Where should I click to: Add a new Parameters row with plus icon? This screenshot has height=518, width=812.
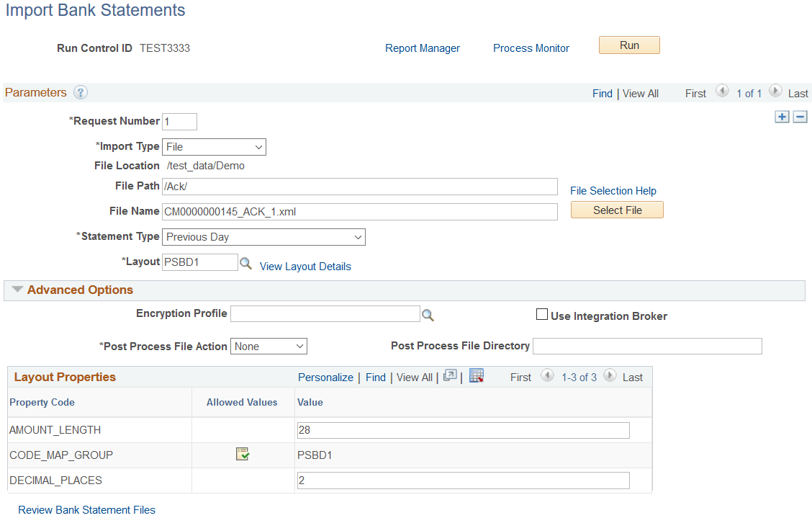click(782, 116)
